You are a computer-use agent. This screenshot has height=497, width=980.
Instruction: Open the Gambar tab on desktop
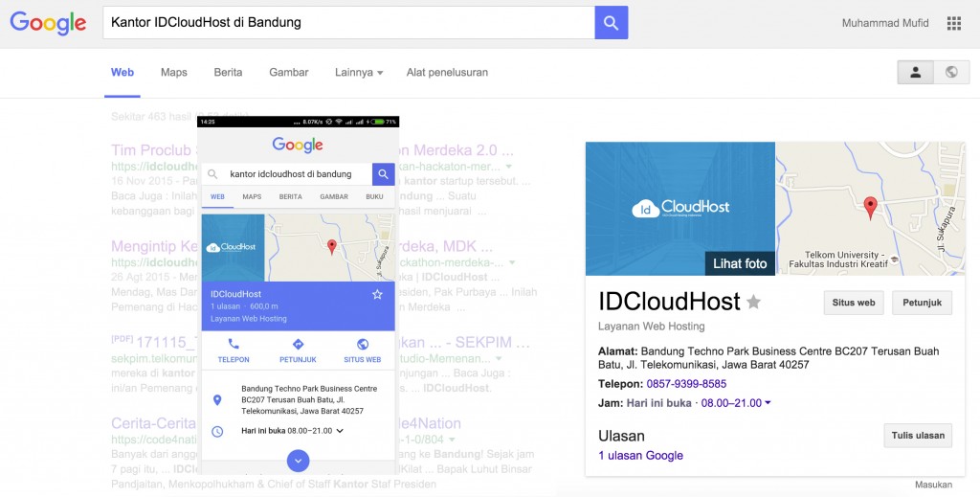[x=289, y=73]
